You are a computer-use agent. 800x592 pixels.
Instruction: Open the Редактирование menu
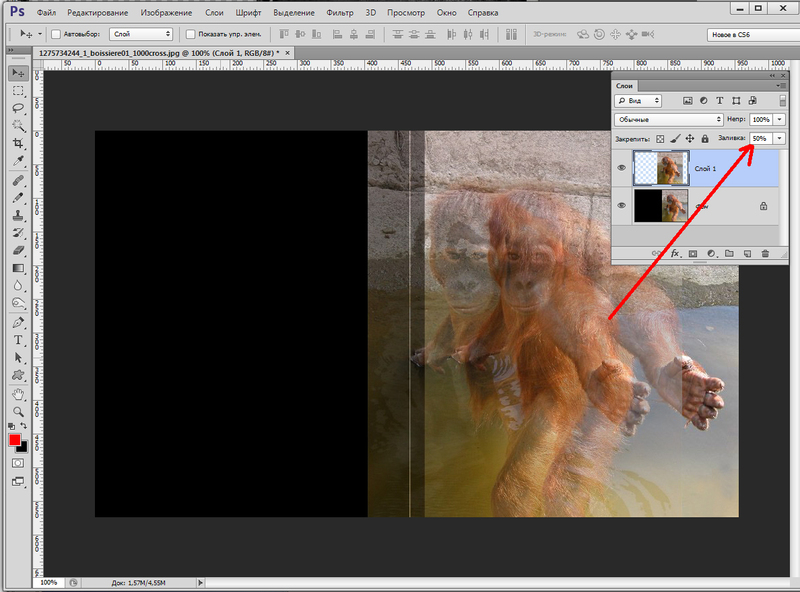point(98,13)
